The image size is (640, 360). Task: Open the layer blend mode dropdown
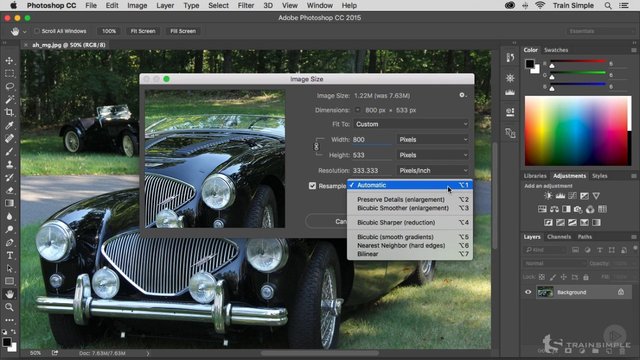click(554, 263)
